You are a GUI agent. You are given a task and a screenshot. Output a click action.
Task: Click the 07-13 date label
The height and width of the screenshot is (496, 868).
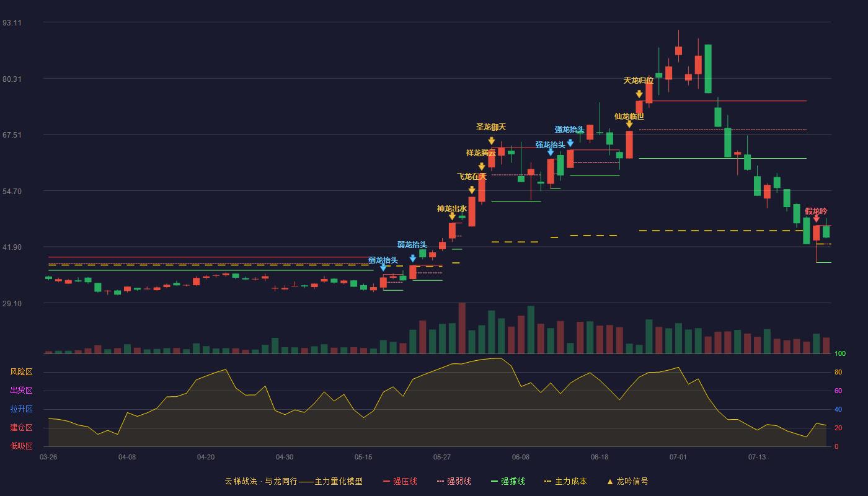[x=757, y=457]
